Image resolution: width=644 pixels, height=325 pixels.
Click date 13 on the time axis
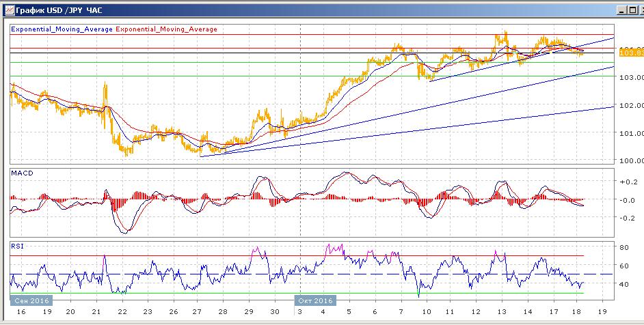[x=499, y=311]
